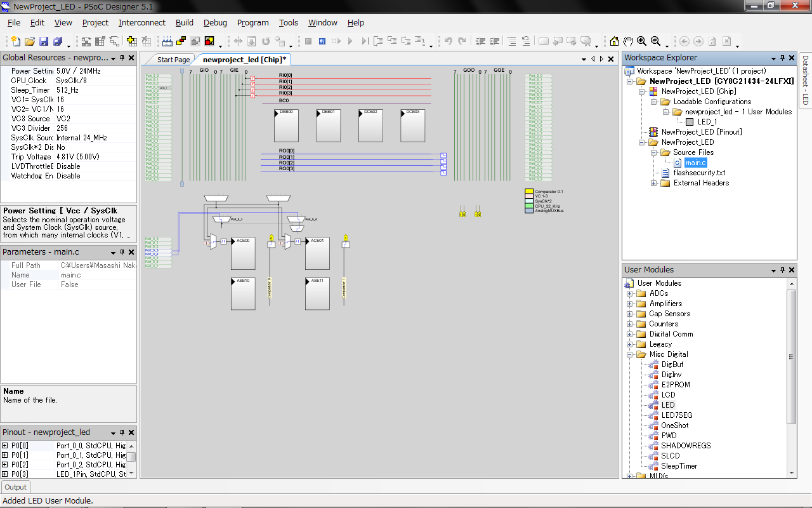
Task: Click the Redo arrow icon
Action: click(x=462, y=41)
